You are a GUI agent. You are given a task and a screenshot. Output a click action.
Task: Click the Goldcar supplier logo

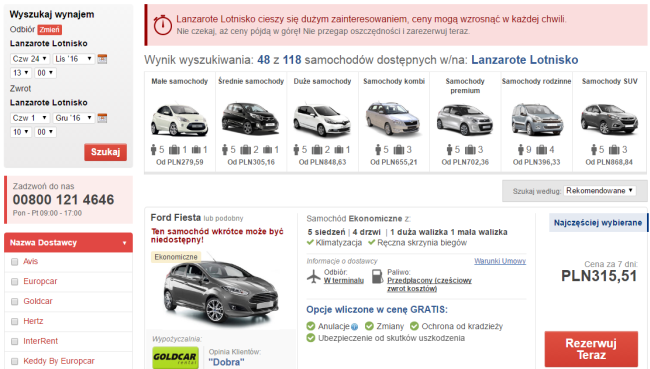pyautogui.click(x=175, y=357)
